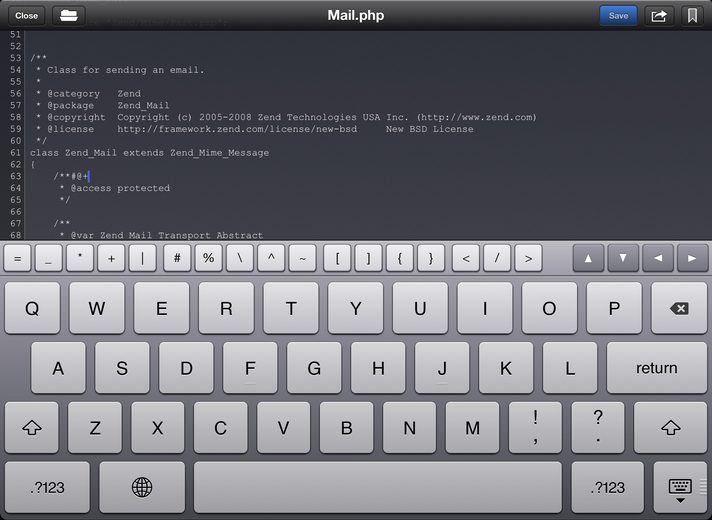
Task: Tap the H key
Action: click(378, 367)
